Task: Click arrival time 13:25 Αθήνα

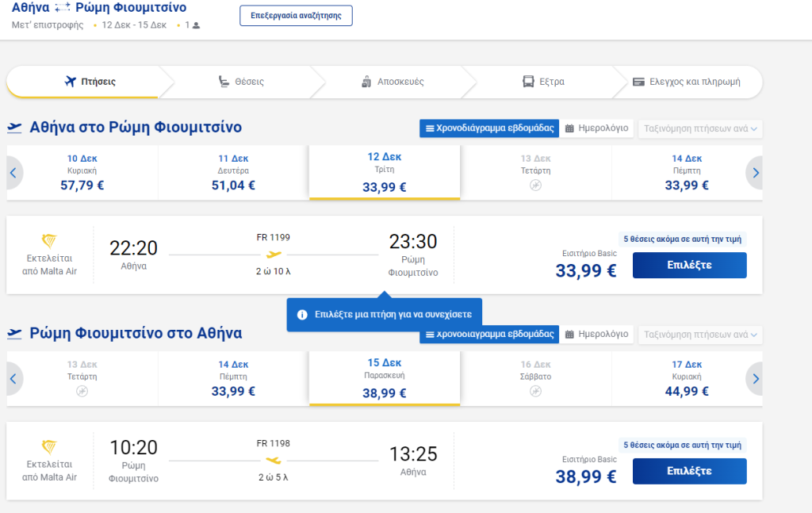Action: coord(413,454)
